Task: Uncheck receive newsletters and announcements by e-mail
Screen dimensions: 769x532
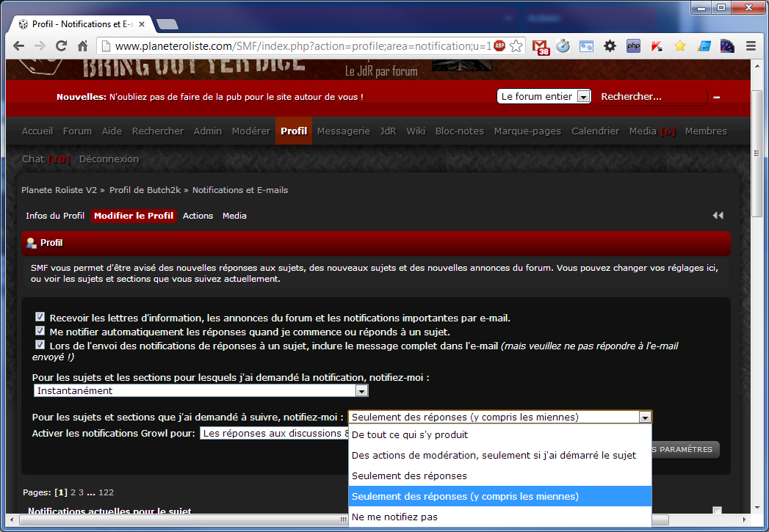Action: pyautogui.click(x=40, y=318)
